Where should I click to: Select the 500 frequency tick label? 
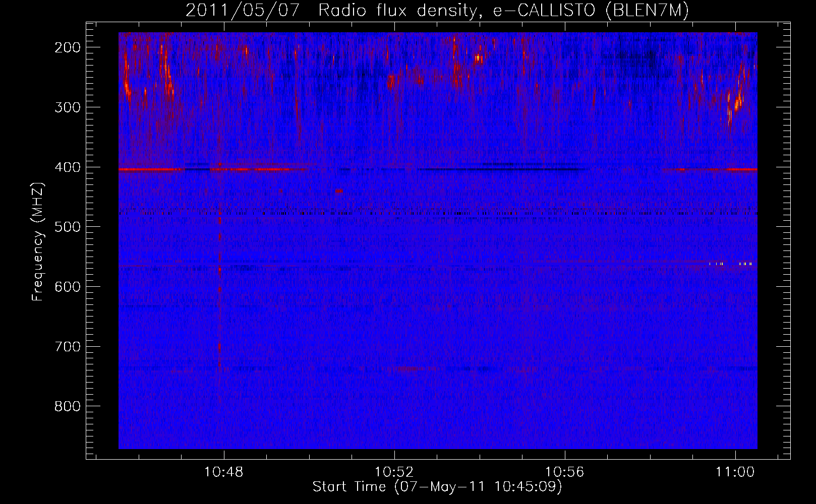[x=68, y=227]
